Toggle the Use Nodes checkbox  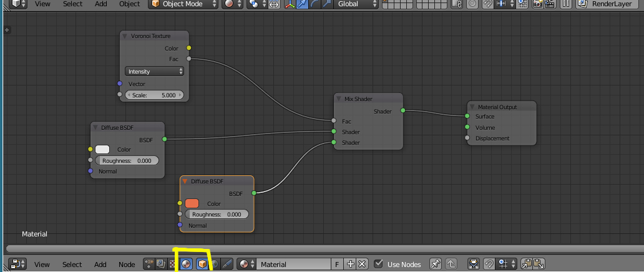tap(378, 265)
